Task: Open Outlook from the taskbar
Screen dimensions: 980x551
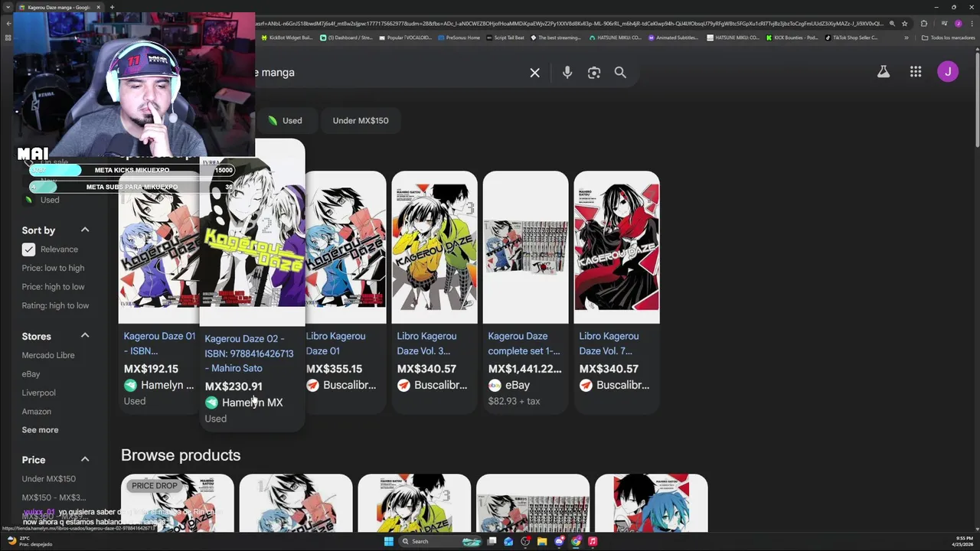Action: click(x=508, y=541)
